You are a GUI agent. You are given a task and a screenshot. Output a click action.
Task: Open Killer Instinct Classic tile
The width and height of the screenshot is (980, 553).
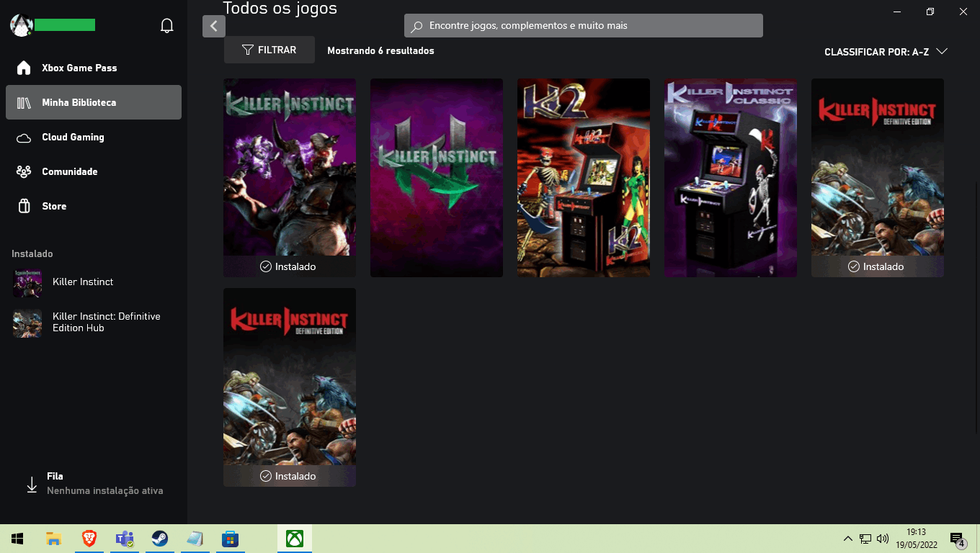click(x=731, y=178)
